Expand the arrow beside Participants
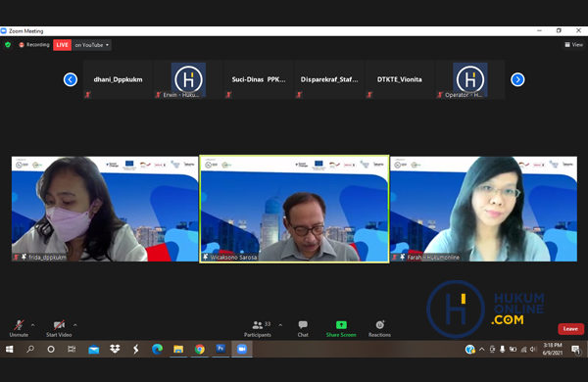588x382 pixels. (x=280, y=325)
